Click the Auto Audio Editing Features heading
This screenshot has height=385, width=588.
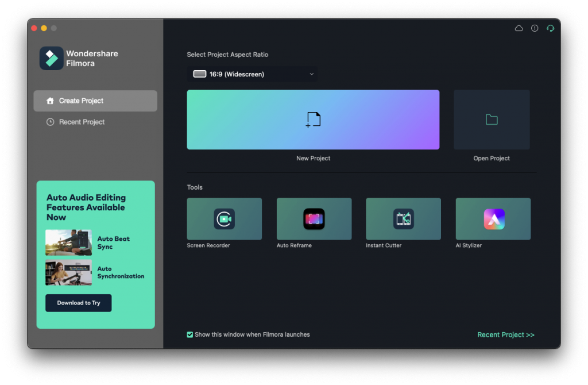pyautogui.click(x=86, y=207)
